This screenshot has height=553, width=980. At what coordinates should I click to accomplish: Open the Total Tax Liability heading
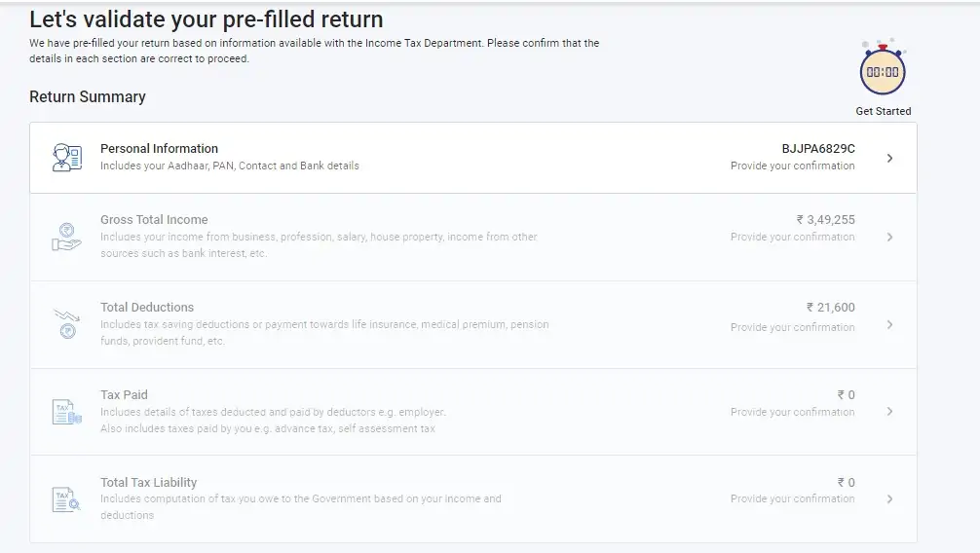tap(149, 482)
